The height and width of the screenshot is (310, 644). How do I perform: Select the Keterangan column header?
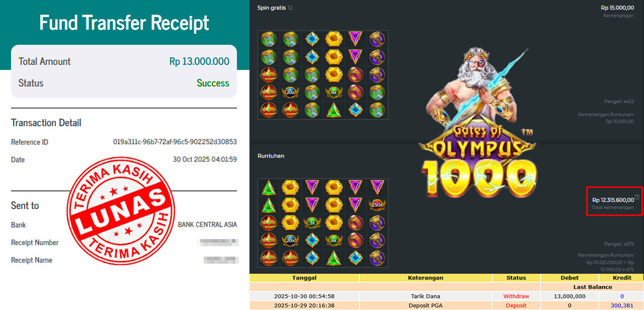point(426,278)
